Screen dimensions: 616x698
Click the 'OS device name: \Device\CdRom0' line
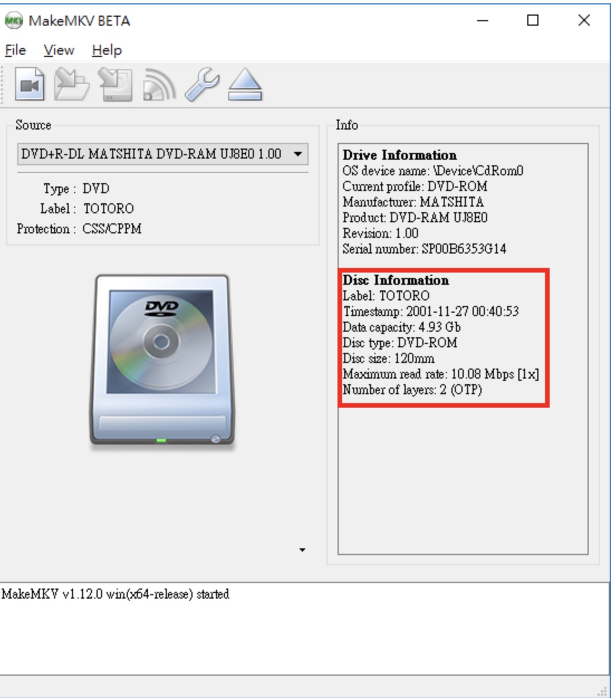point(433,171)
